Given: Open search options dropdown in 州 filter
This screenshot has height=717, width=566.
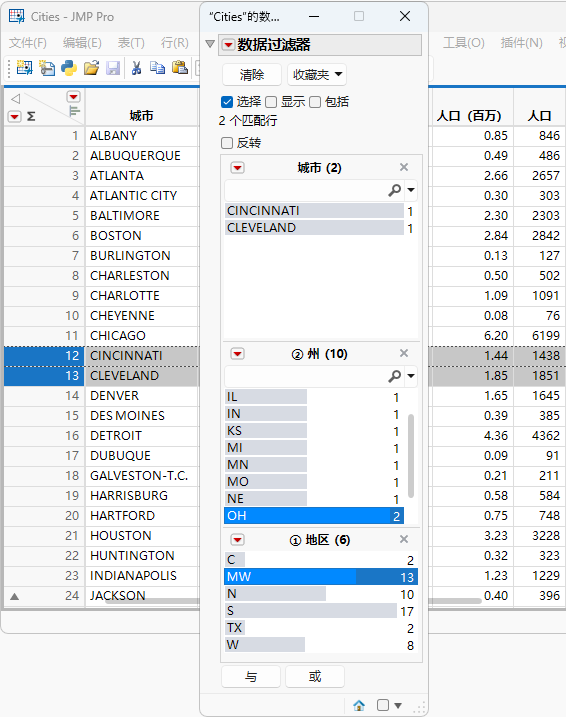Looking at the screenshot, I should (x=411, y=376).
